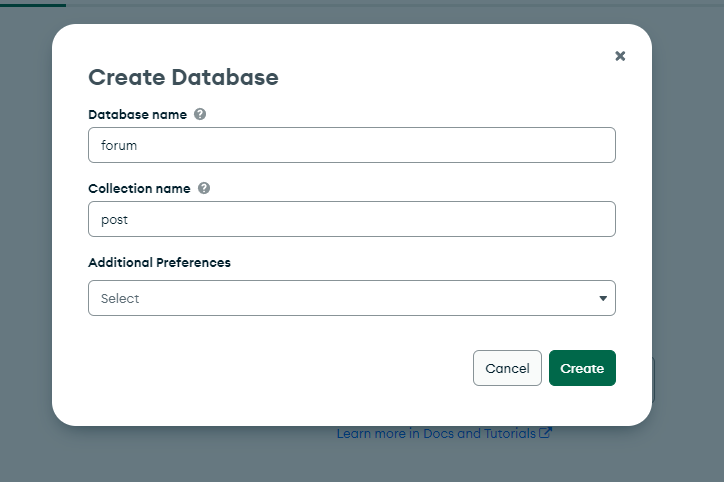724x482 pixels.
Task: Click the Collection name label text
Action: (x=139, y=188)
